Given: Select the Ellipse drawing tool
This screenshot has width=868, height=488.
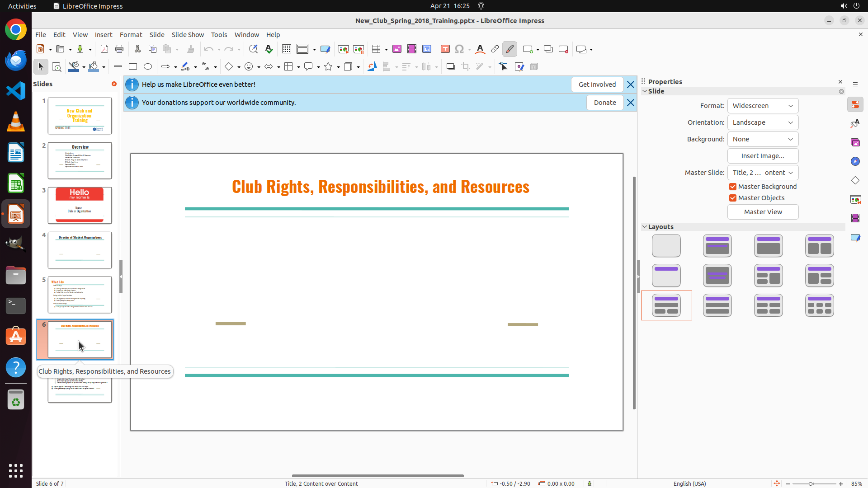Looking at the screenshot, I should [x=148, y=67].
